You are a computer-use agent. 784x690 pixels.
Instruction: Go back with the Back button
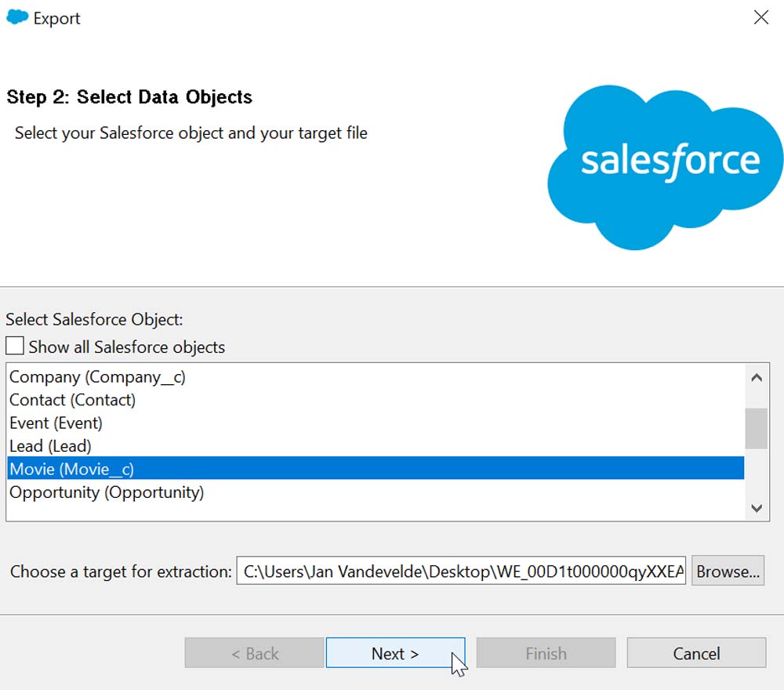254,653
